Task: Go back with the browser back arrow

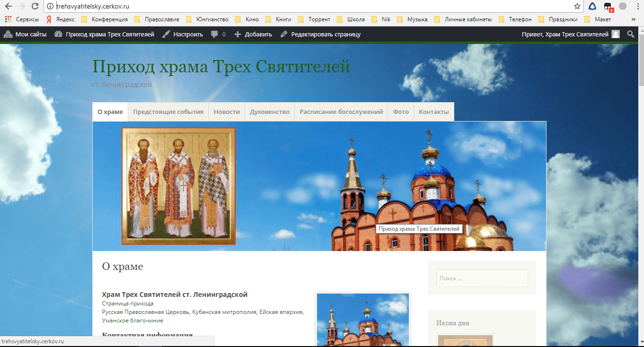Action: [8, 6]
